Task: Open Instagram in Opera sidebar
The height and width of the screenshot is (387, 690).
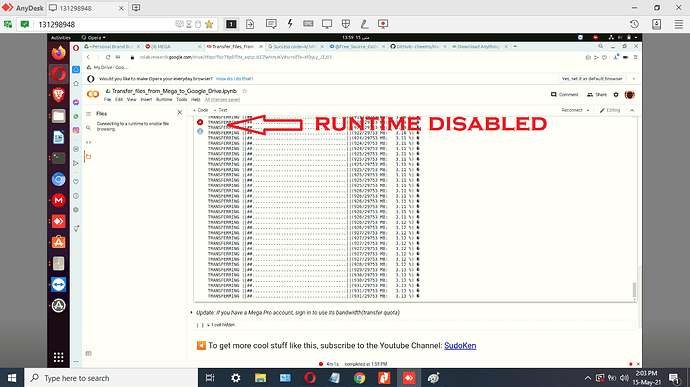Action: [76, 130]
